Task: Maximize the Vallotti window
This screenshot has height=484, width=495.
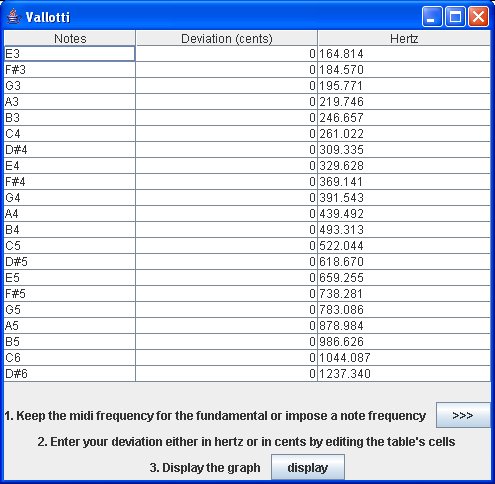Action: tap(455, 17)
